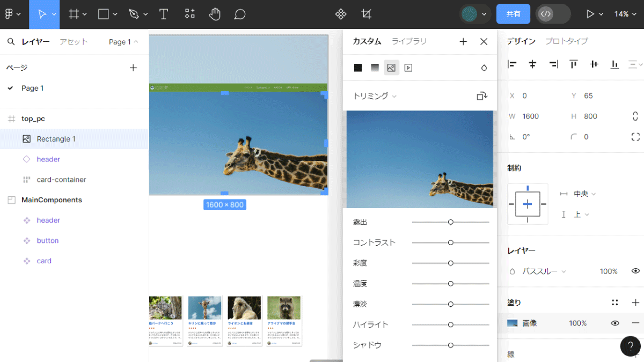Viewport: 644px width, 362px height.
Task: Adjust the 露出 exposure slider
Action: pos(451,222)
